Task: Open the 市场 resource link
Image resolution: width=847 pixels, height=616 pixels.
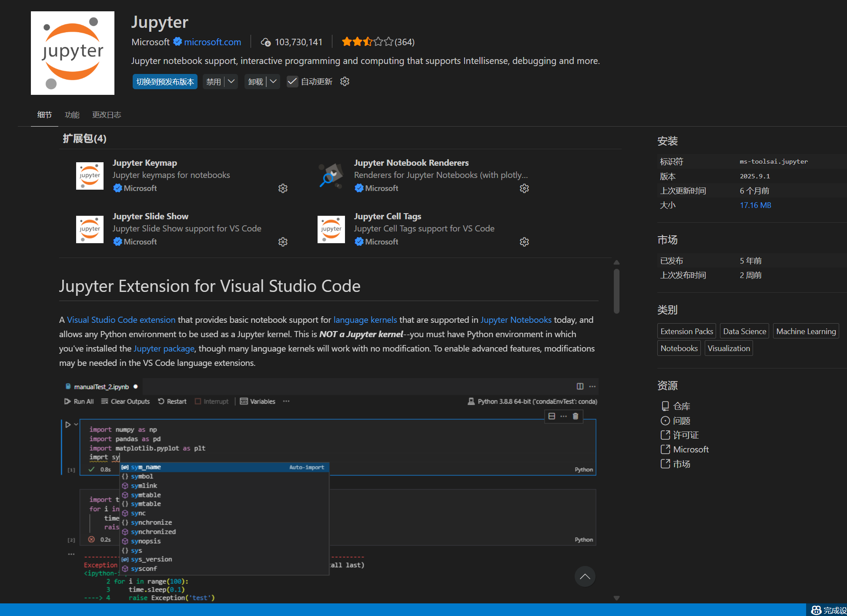Action: point(676,464)
